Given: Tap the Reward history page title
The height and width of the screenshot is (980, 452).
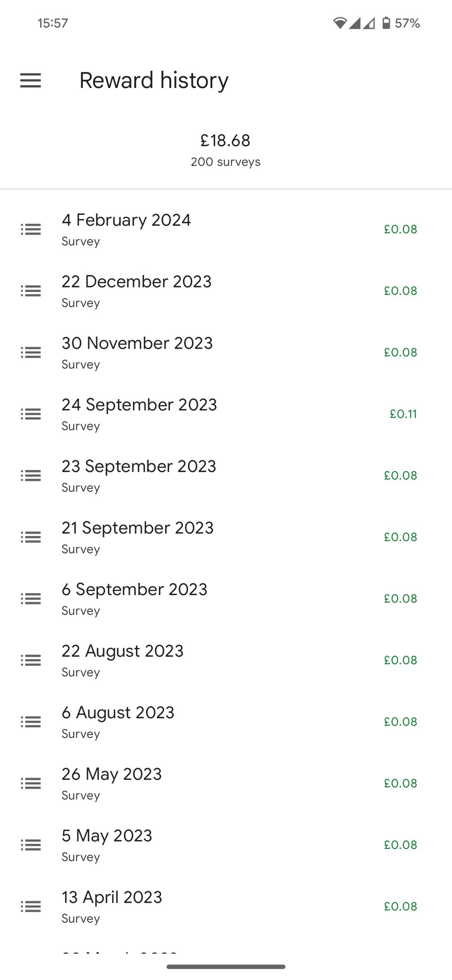Looking at the screenshot, I should click(x=154, y=81).
